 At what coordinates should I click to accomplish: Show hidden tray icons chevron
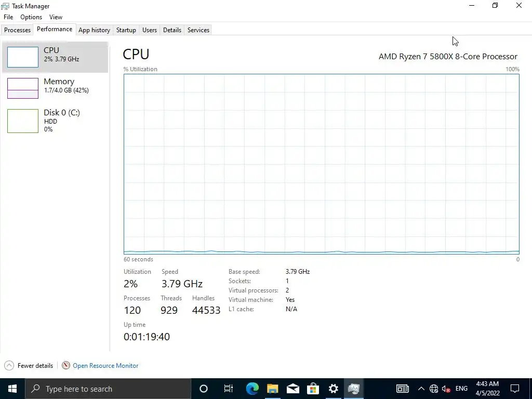(421, 389)
